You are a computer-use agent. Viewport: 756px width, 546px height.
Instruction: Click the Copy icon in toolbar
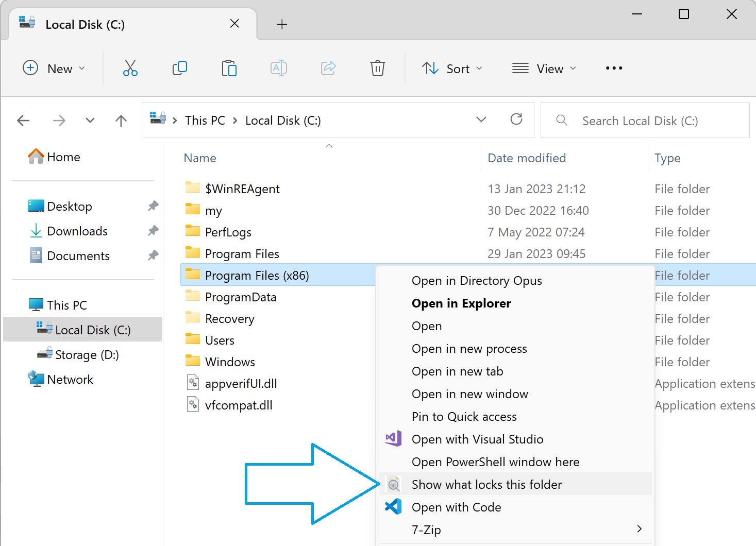(179, 68)
